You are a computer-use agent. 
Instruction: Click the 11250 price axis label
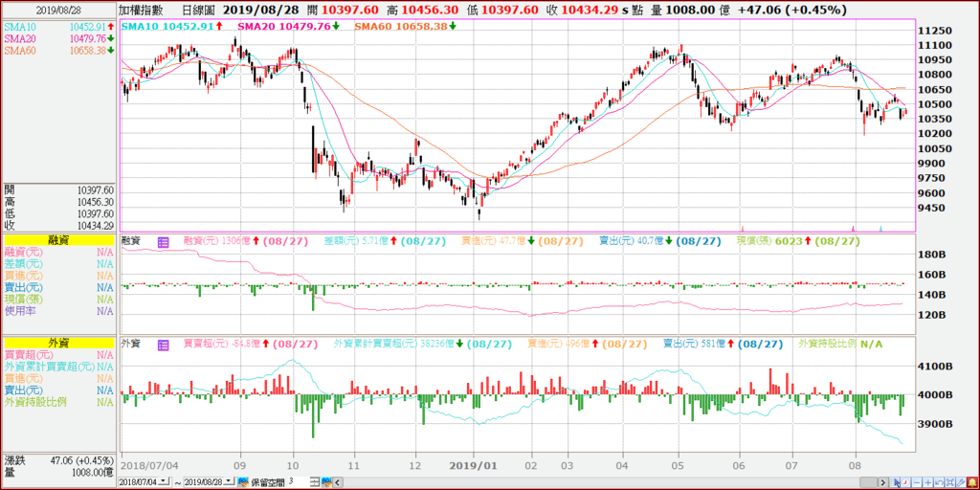(x=935, y=31)
